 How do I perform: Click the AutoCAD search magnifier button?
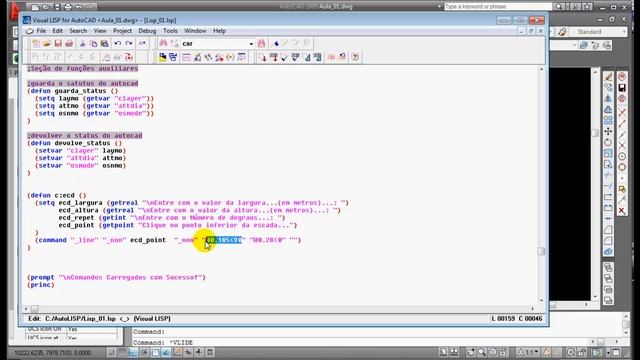(558, 7)
